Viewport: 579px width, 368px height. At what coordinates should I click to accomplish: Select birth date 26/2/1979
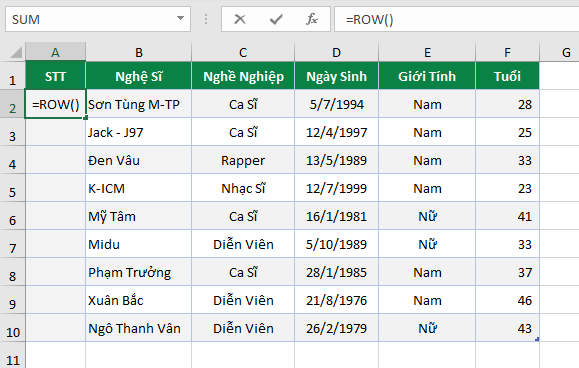tap(336, 328)
